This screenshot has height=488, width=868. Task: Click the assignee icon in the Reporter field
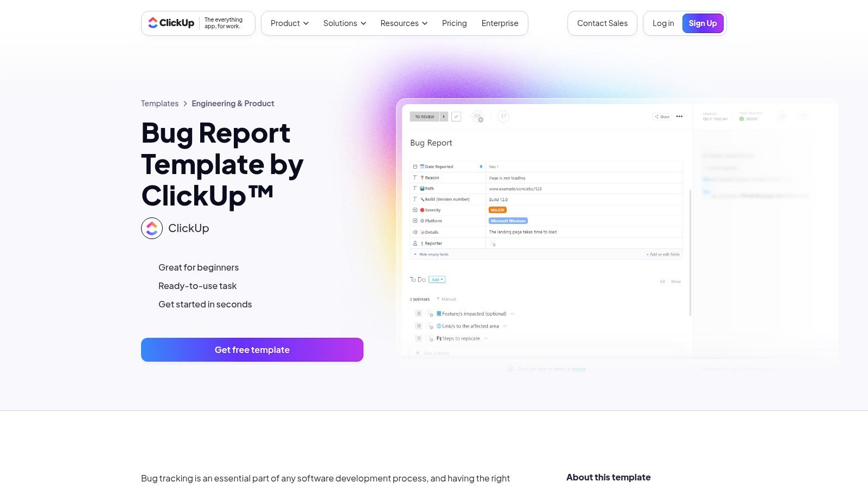[493, 244]
